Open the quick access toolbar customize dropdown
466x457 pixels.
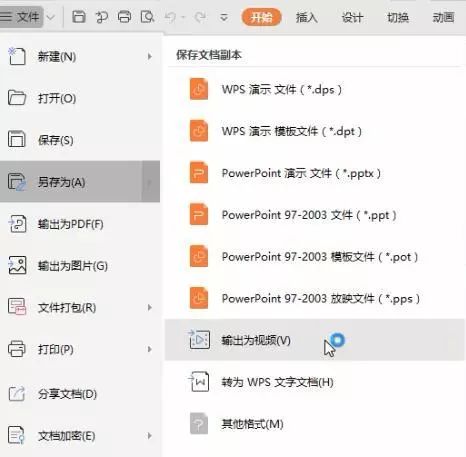[x=224, y=17]
